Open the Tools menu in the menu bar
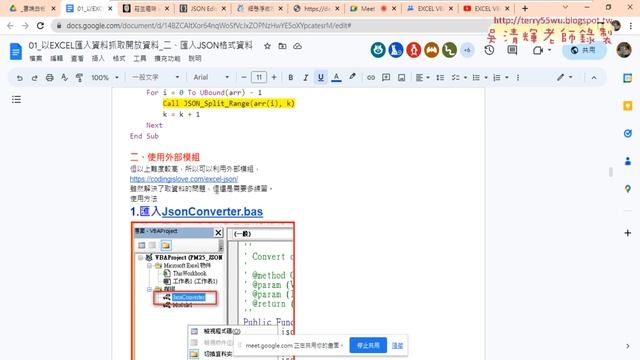This screenshot has width=640, height=360. 140,58
